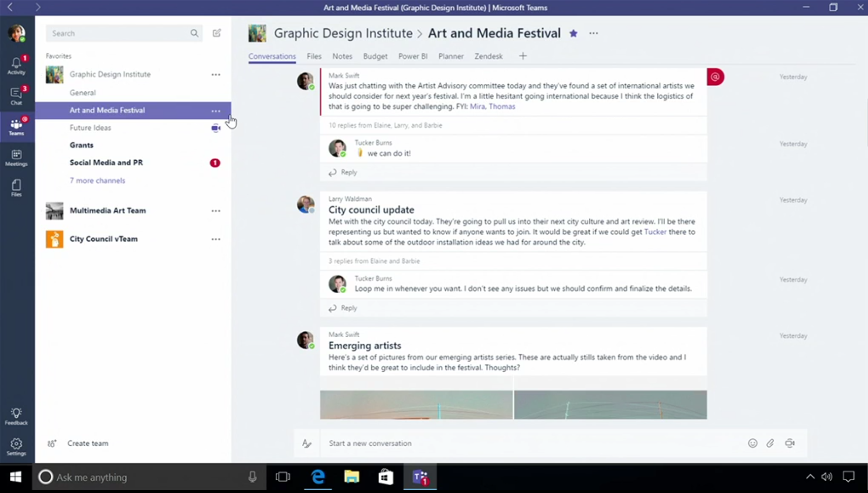Open the Meetings section

(x=16, y=158)
